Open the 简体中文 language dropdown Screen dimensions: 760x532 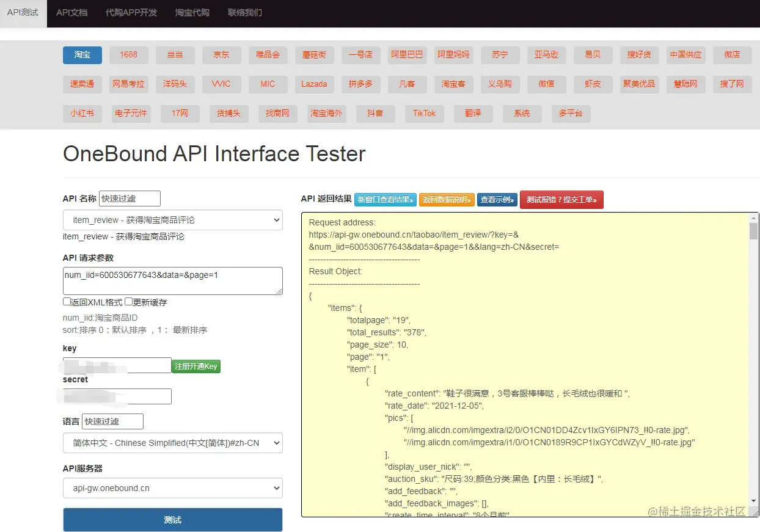[x=173, y=443]
